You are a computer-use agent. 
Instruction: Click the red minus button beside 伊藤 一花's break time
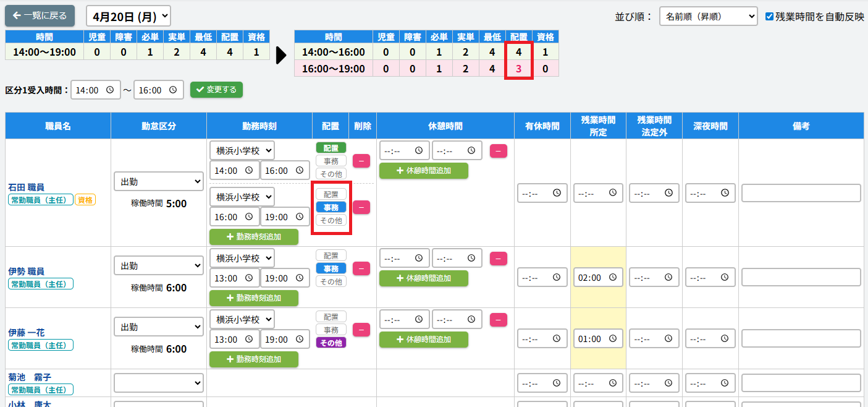(x=498, y=319)
